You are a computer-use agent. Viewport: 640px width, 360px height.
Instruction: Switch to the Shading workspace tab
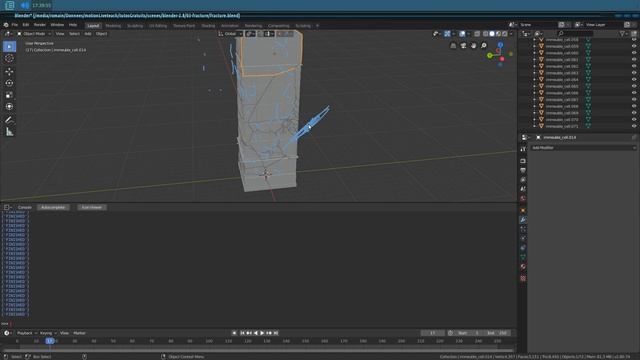tap(208, 26)
